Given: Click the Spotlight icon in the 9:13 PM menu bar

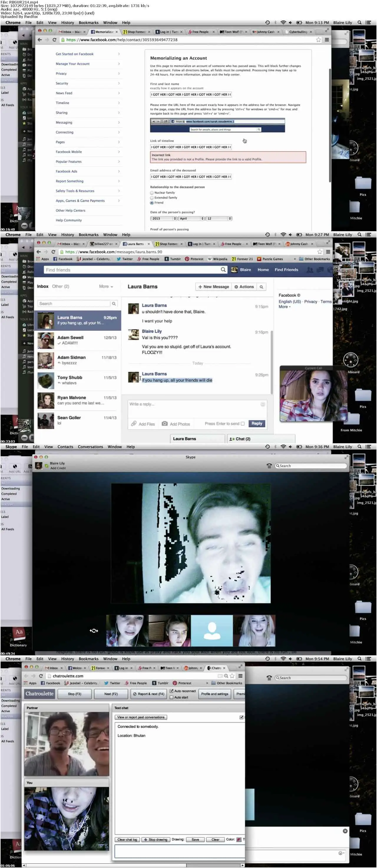Looking at the screenshot, I should click(x=360, y=23).
